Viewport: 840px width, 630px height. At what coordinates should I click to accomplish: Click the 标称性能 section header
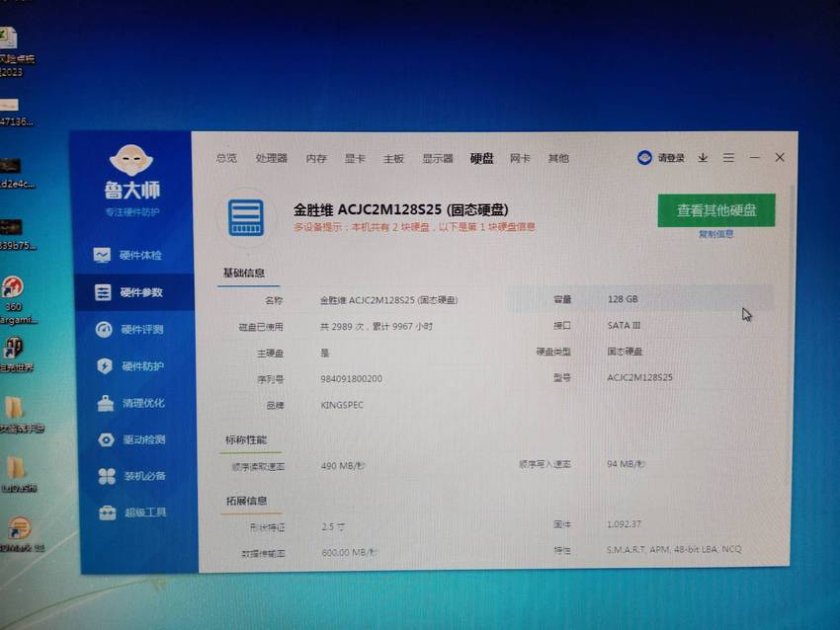point(246,440)
